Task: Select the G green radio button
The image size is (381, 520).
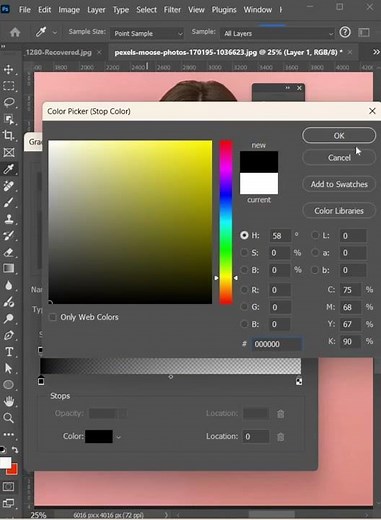Action: pos(244,307)
